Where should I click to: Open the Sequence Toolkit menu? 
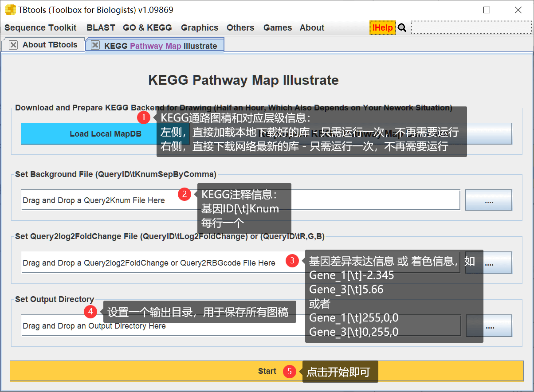tap(40, 27)
